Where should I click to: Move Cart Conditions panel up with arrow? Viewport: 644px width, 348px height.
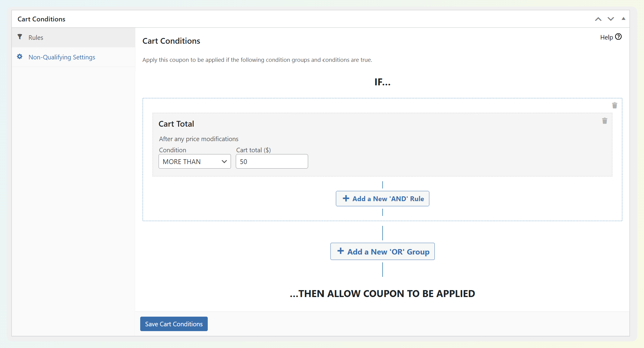(598, 19)
